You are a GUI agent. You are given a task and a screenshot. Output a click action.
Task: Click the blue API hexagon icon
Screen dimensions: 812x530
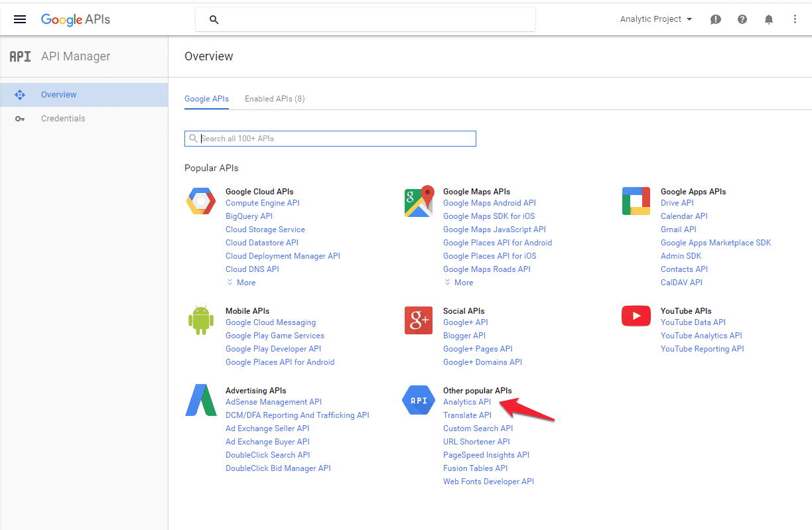click(419, 400)
